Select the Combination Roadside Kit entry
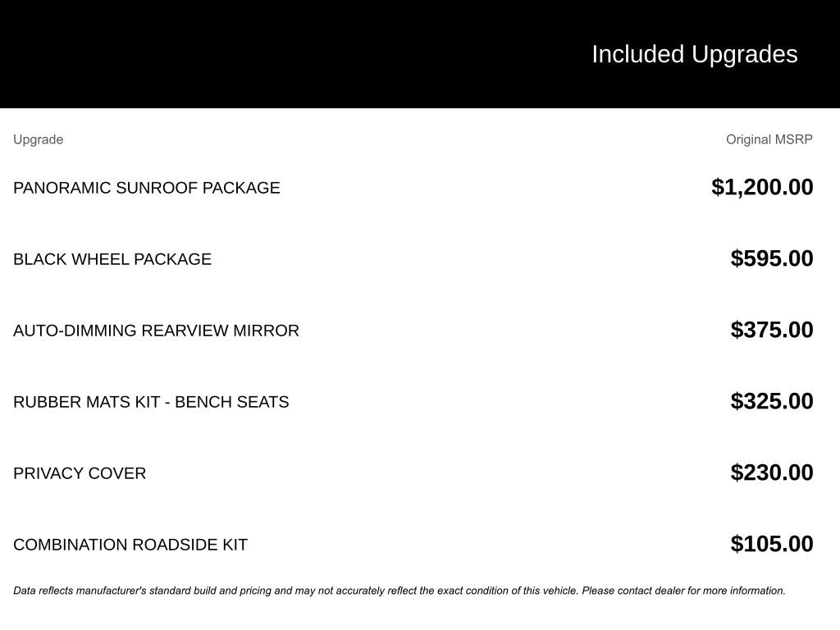The width and height of the screenshot is (840, 630). click(x=130, y=545)
